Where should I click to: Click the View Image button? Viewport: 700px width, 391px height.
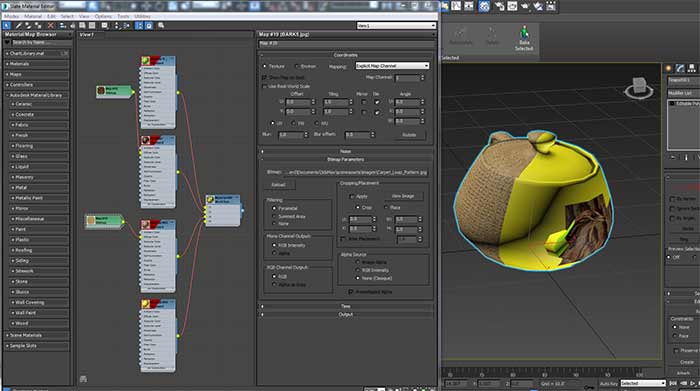(x=403, y=196)
